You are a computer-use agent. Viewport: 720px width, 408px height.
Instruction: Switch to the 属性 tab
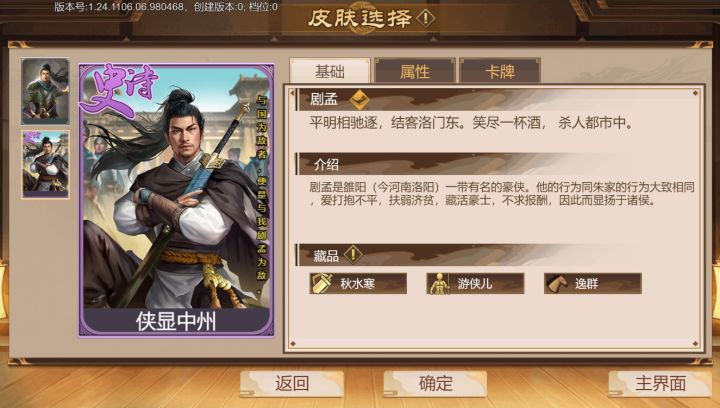click(415, 72)
